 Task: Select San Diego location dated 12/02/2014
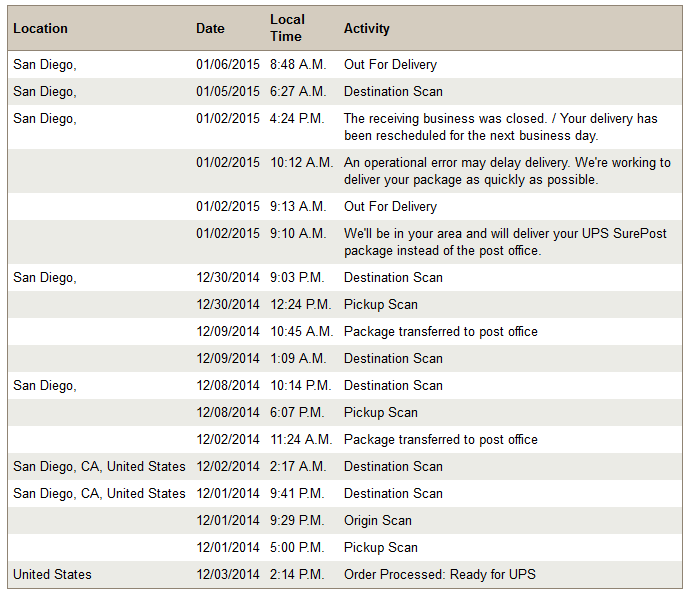click(x=99, y=466)
